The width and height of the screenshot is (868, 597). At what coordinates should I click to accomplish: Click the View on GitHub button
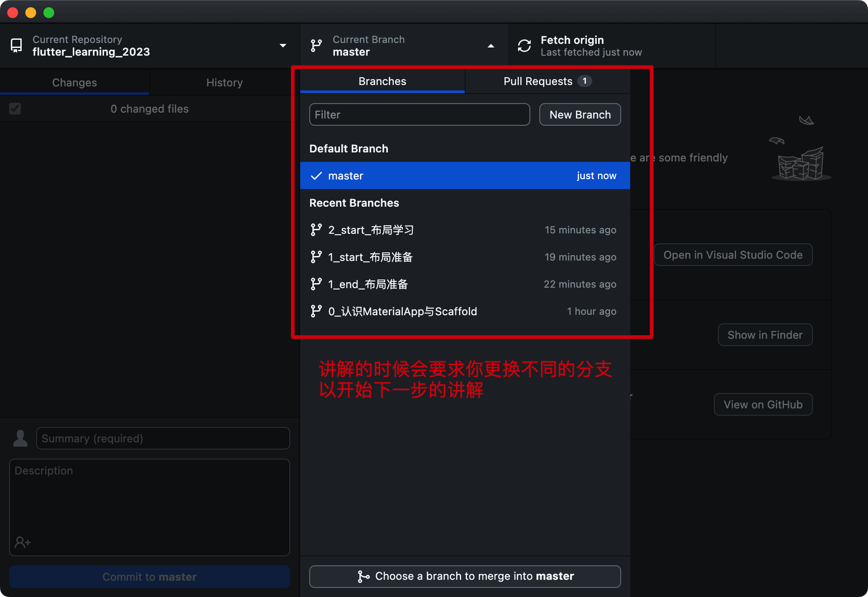pyautogui.click(x=763, y=405)
